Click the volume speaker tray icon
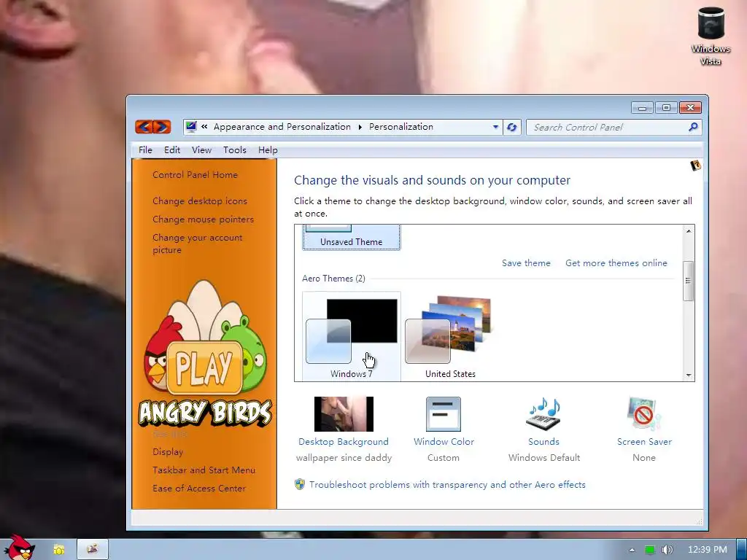 pos(667,550)
